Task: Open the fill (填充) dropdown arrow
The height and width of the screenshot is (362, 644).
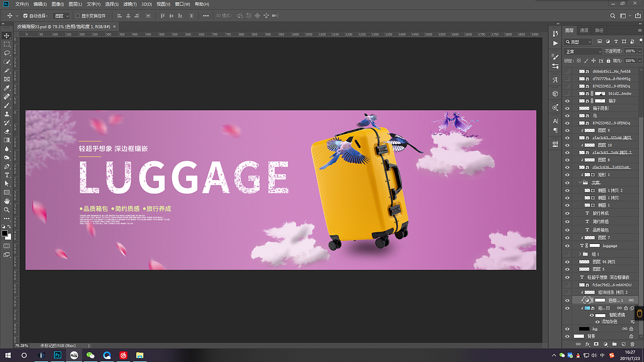Action: point(639,61)
